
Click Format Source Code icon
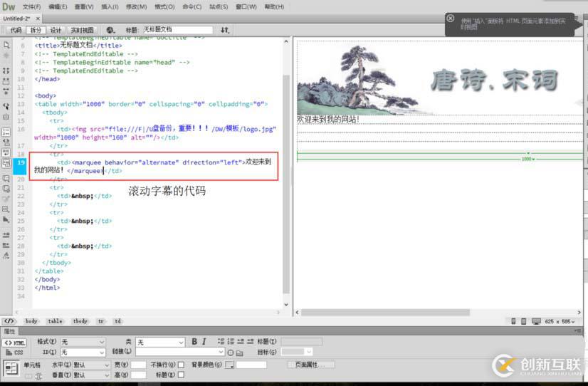(x=6, y=256)
